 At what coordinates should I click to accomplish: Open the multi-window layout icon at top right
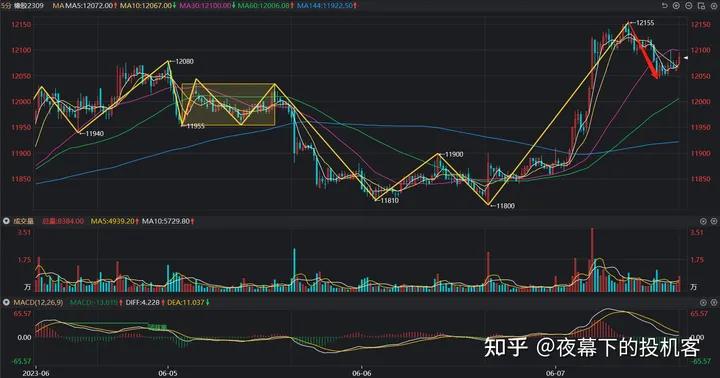pos(701,6)
